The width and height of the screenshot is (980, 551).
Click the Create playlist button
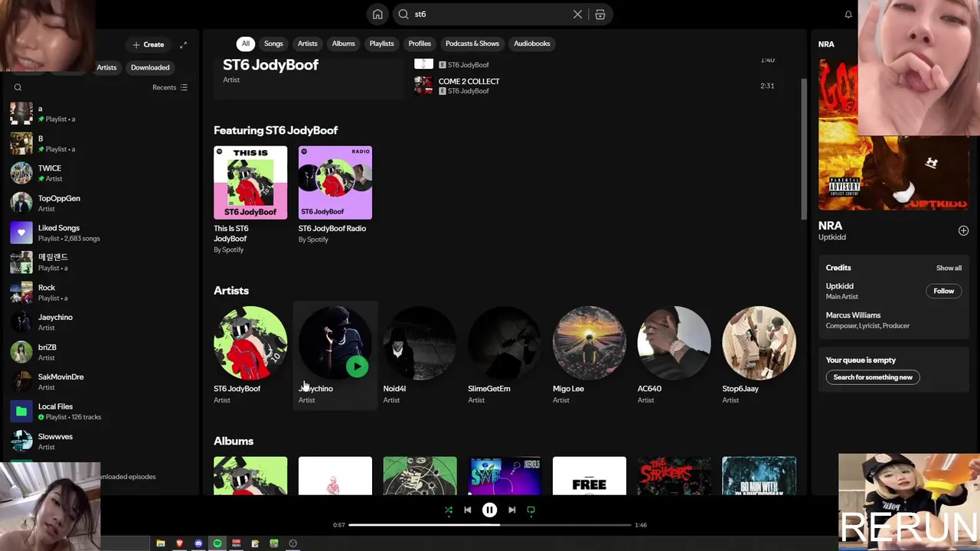pyautogui.click(x=149, y=44)
